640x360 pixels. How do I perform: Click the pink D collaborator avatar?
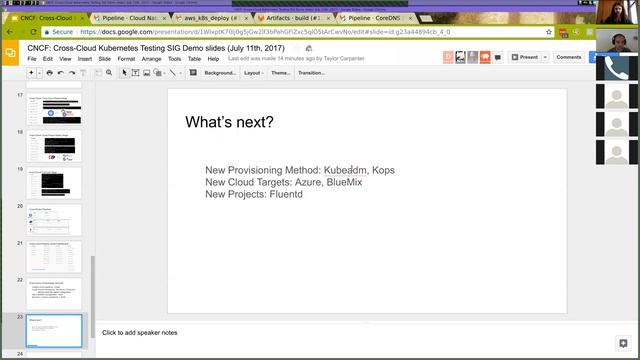click(448, 57)
